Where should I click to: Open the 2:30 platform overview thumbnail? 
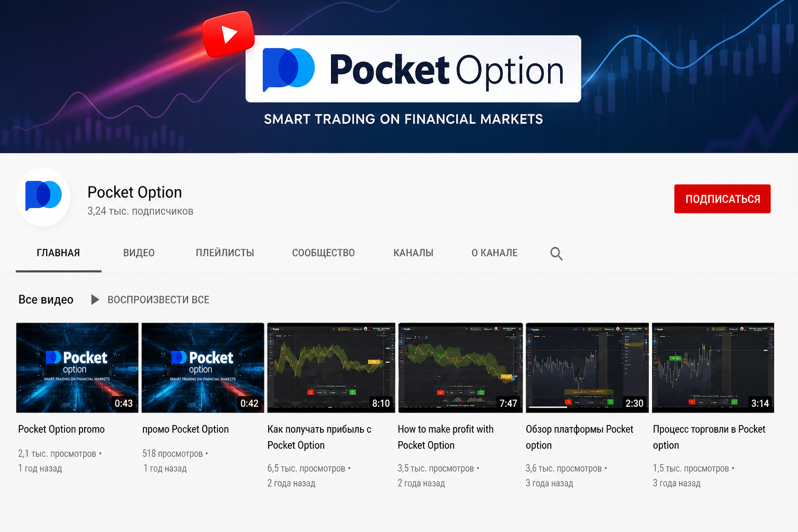click(x=587, y=368)
